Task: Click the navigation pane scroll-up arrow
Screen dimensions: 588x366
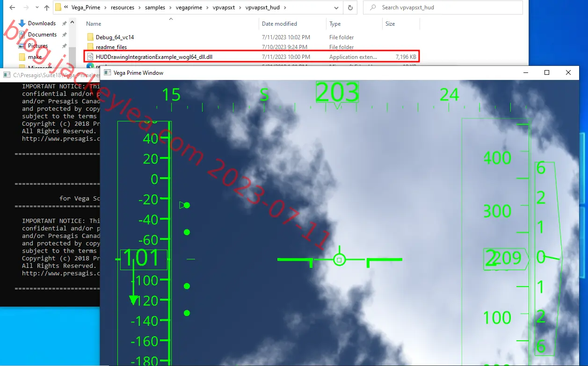Action: pyautogui.click(x=73, y=22)
